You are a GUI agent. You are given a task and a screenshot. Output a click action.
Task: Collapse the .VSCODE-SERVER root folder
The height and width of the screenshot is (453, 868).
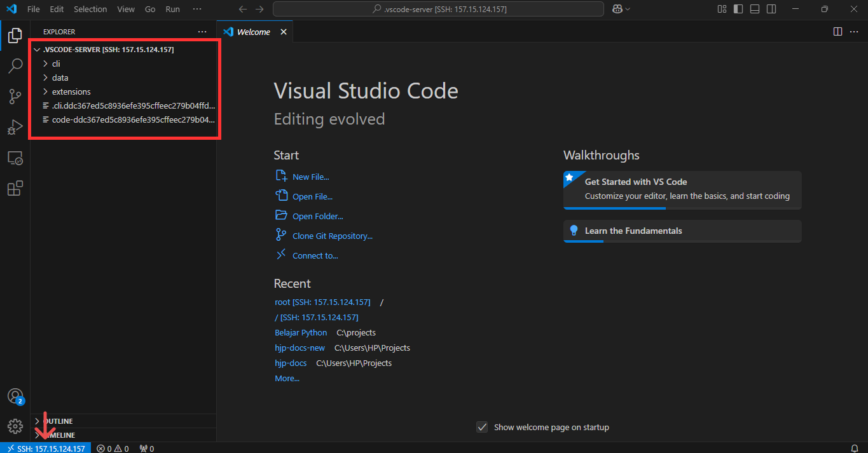pos(37,49)
